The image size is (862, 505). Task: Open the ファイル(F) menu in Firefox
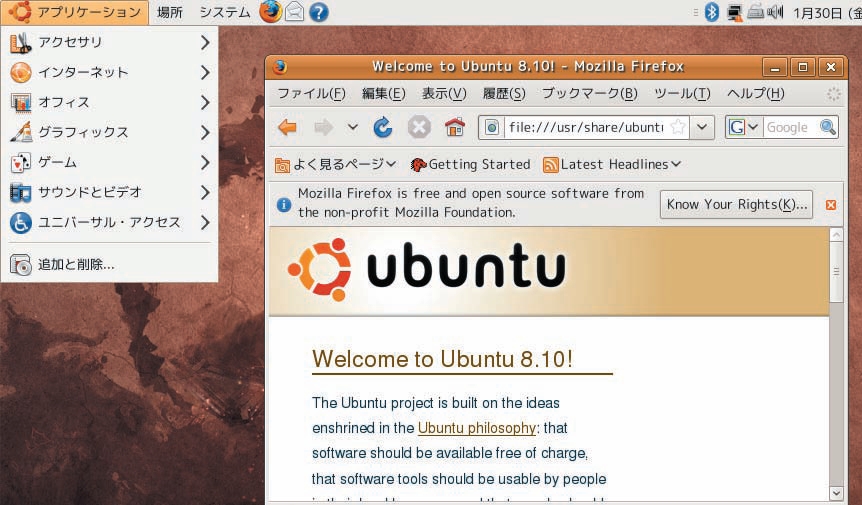coord(312,94)
